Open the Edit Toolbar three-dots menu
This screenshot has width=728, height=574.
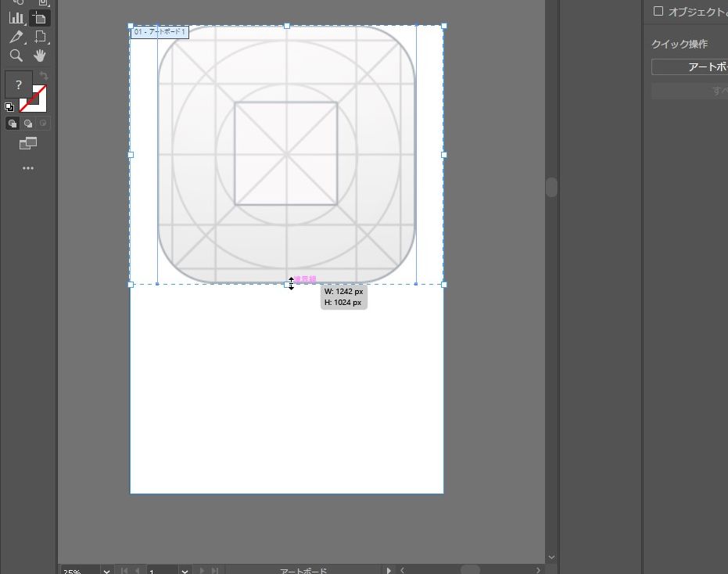(x=28, y=168)
